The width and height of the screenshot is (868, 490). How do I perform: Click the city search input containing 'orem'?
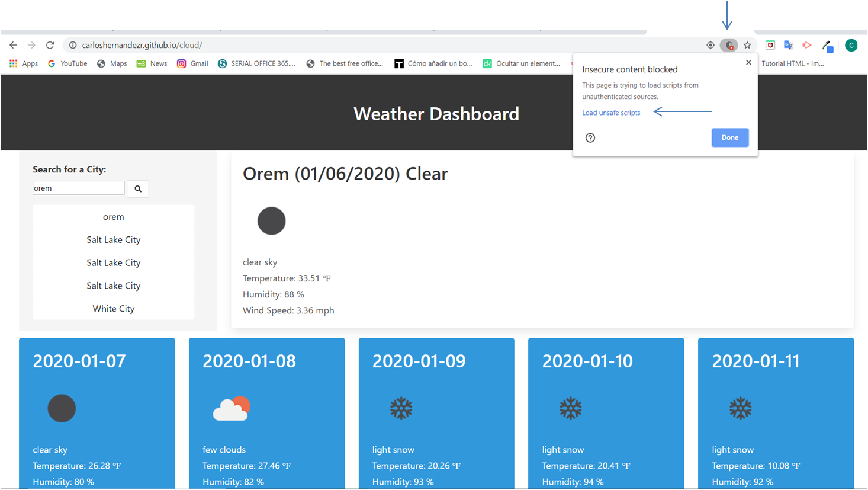coord(79,188)
